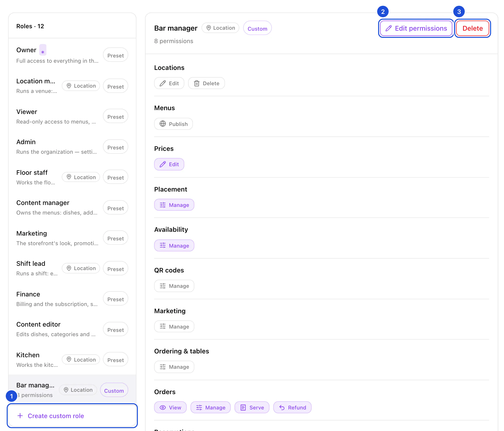Viewport: 504px width, 431px height.
Task: Open the Shift lead role
Action: (72, 268)
